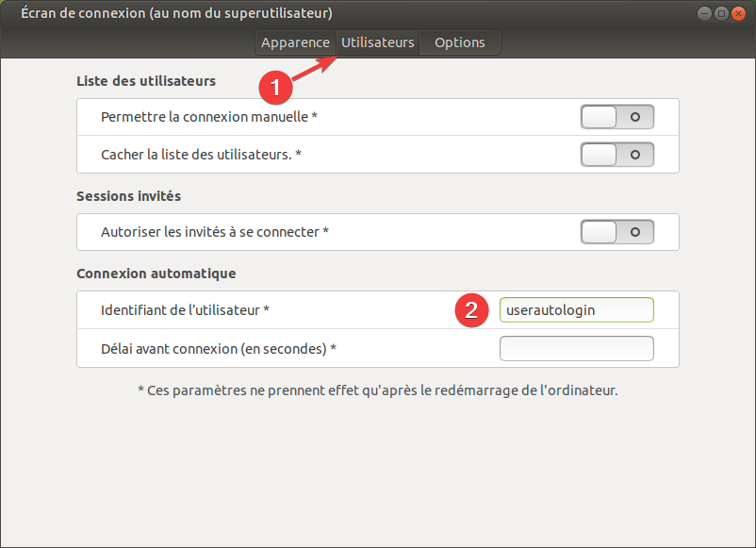Focus the "Délai avant connexion" field
Screen dimensions: 756x548
click(x=576, y=348)
